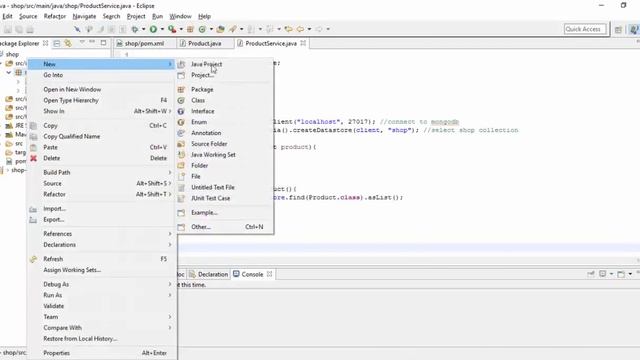Click the Run Last Tool coverage icon
Viewport: 640px width, 360px height.
(x=172, y=29)
